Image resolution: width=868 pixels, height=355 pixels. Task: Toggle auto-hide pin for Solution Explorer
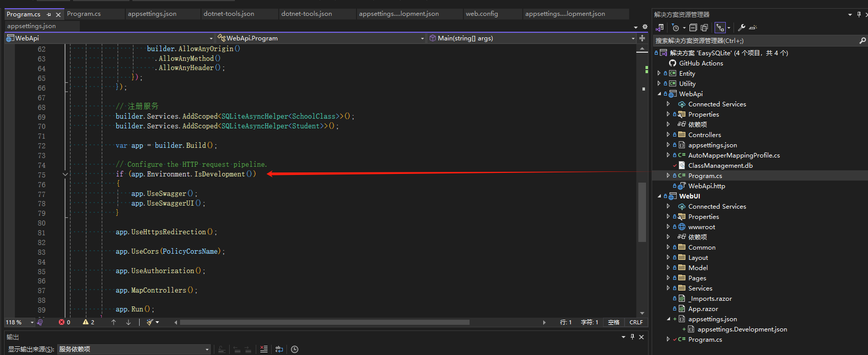click(859, 14)
